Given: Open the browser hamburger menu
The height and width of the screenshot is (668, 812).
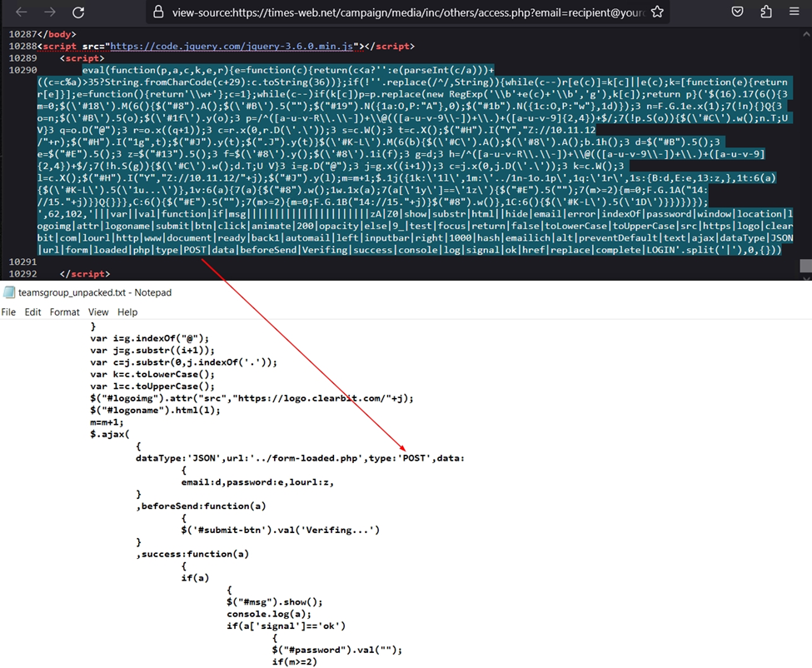Looking at the screenshot, I should [794, 12].
